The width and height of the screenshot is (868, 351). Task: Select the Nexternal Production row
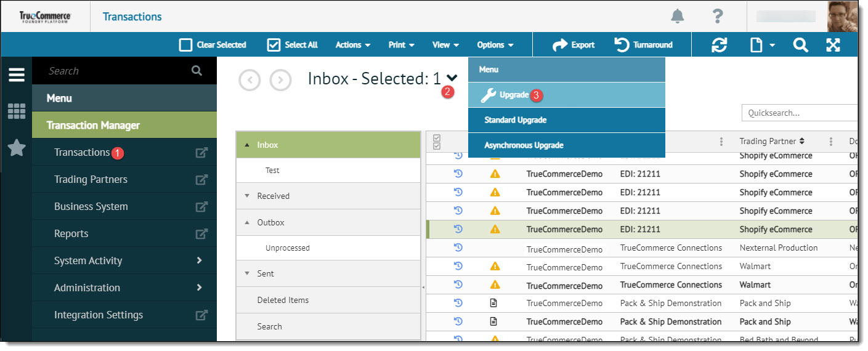[641, 248]
